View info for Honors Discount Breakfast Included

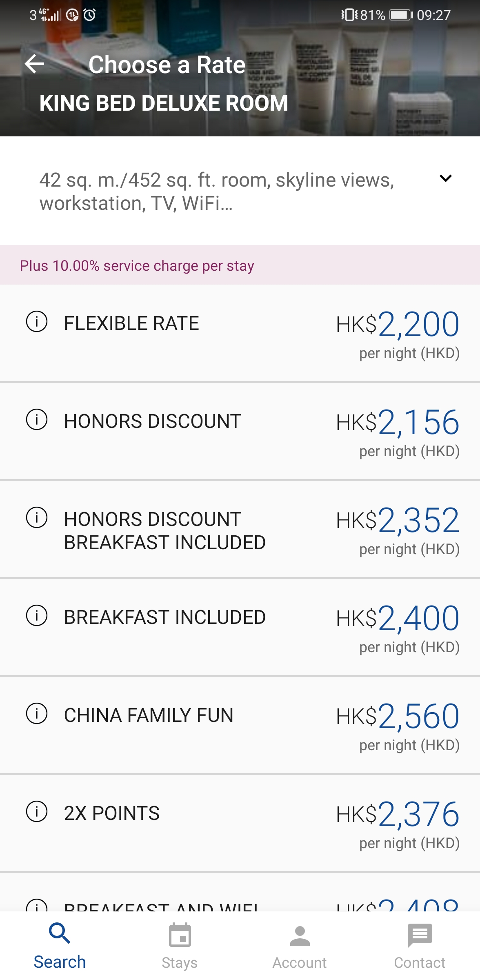[37, 517]
